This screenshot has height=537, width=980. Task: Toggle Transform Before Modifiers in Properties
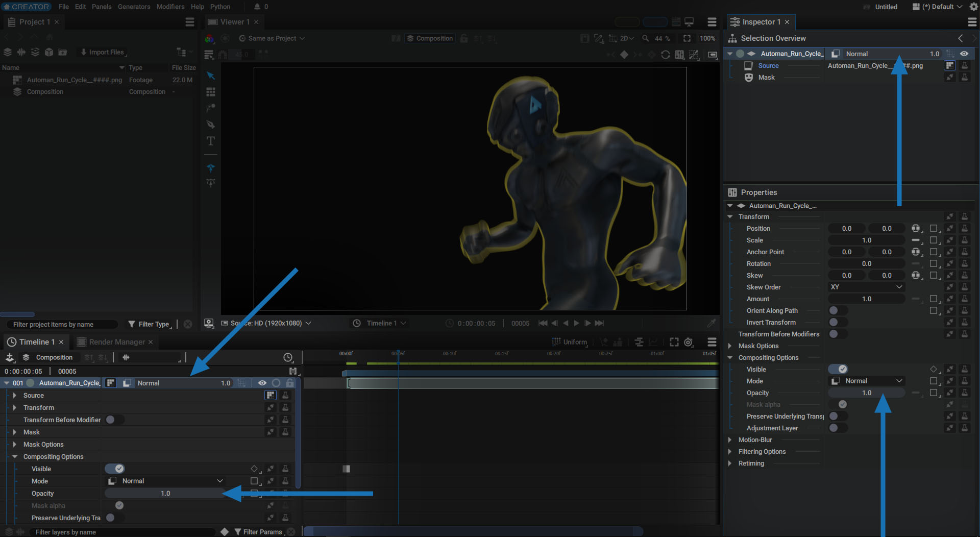838,334
